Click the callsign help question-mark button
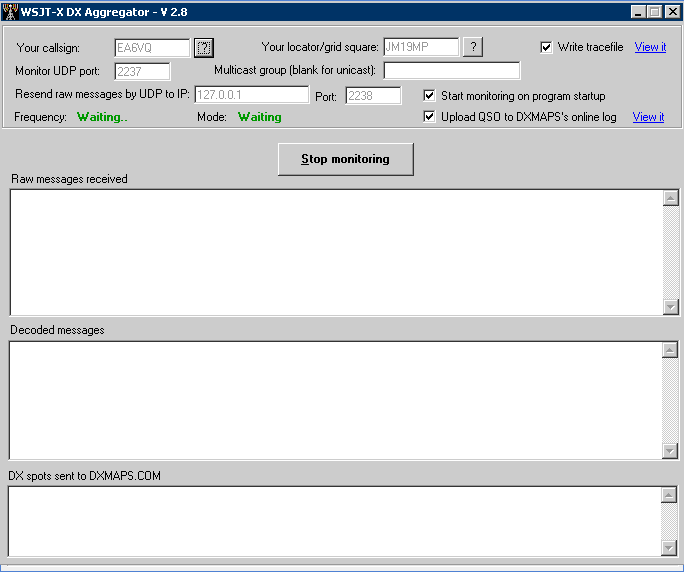The height and width of the screenshot is (572, 684). [204, 48]
